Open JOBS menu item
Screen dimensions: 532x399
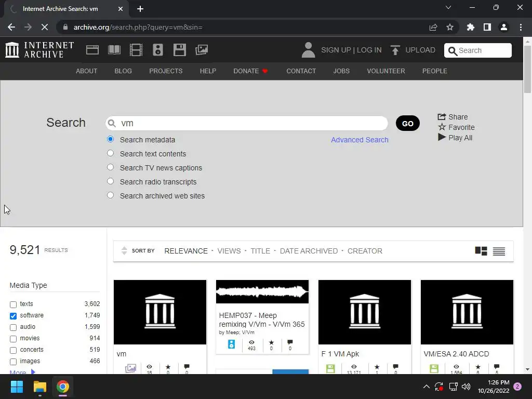click(x=341, y=71)
